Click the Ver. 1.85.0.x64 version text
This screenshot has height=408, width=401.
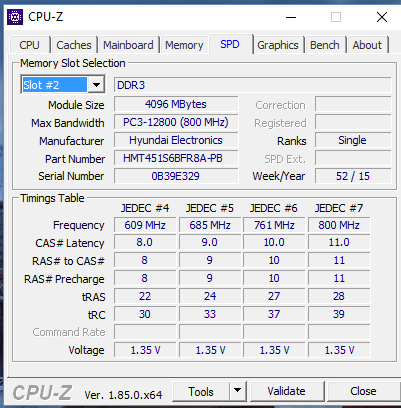coord(123,395)
